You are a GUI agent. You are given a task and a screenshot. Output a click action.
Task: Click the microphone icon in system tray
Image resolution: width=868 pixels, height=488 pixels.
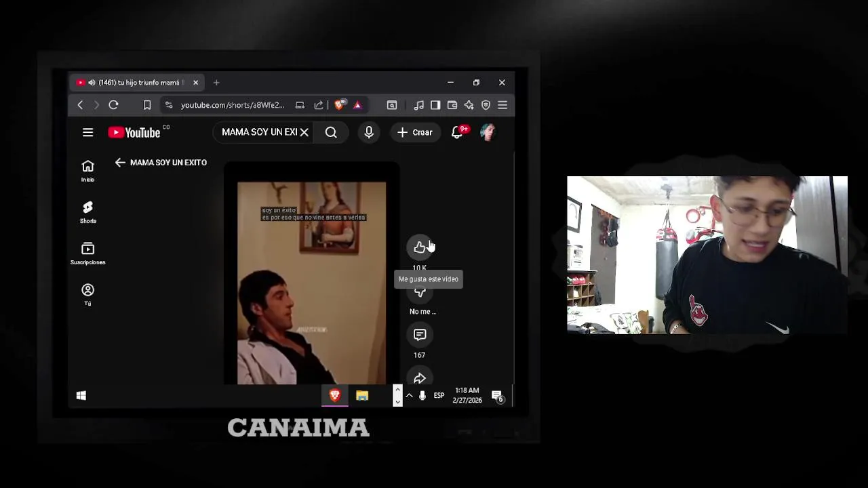422,396
